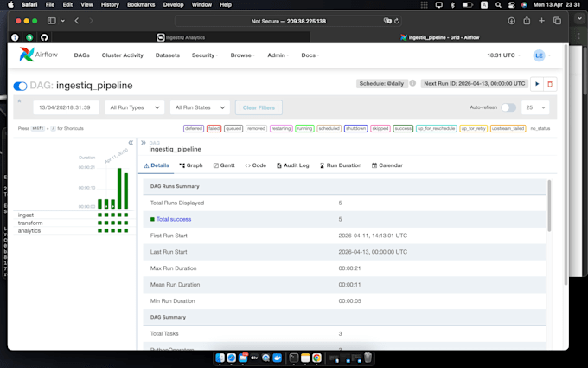Click the schedule info icon next to @daily
The height and width of the screenshot is (368, 588).
tap(412, 83)
